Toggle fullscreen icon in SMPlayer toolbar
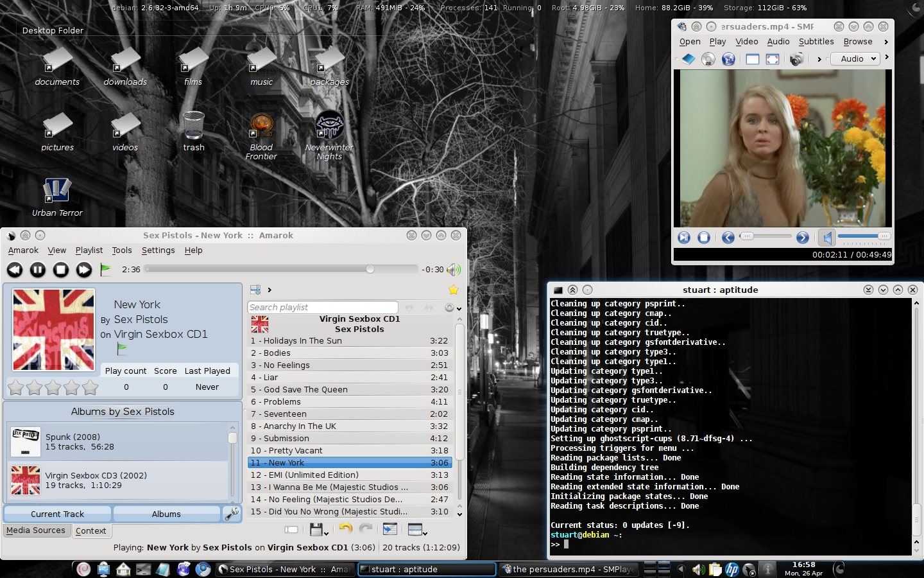924x578 pixels. [773, 59]
